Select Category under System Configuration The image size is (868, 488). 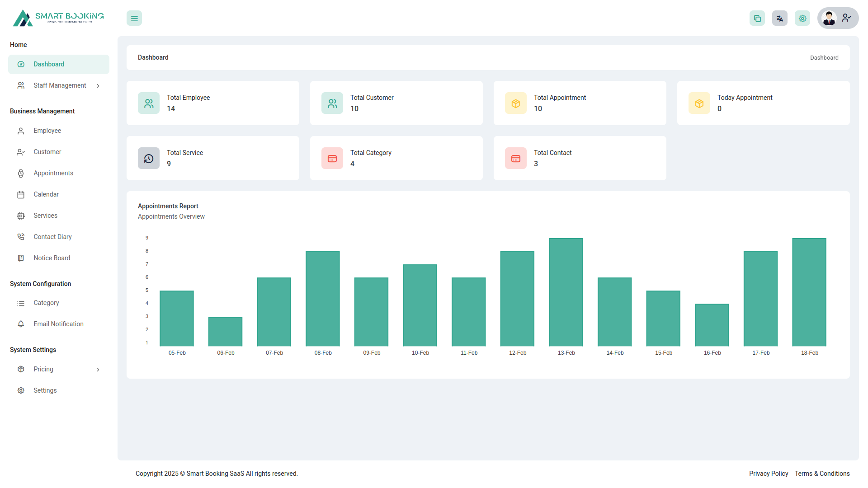pos(46,303)
